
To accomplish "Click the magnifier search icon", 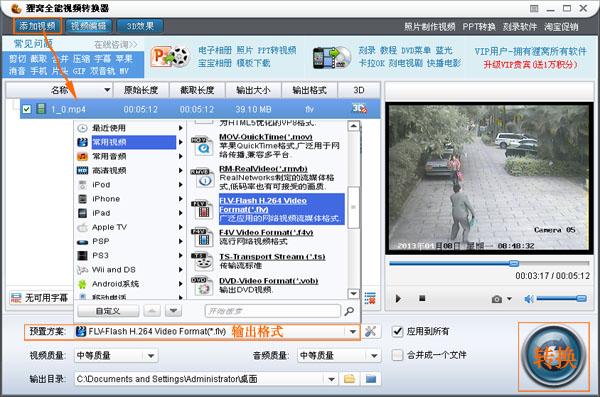I will (x=349, y=311).
